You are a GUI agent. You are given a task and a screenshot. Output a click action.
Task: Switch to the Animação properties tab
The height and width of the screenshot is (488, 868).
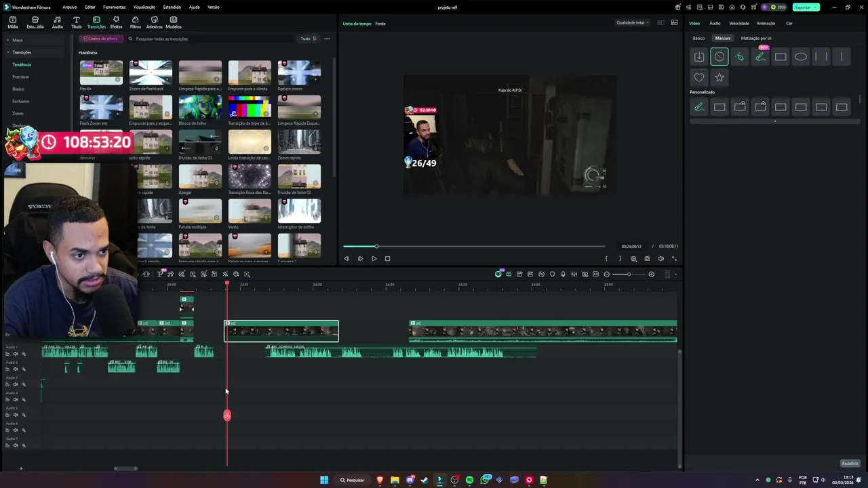click(766, 23)
